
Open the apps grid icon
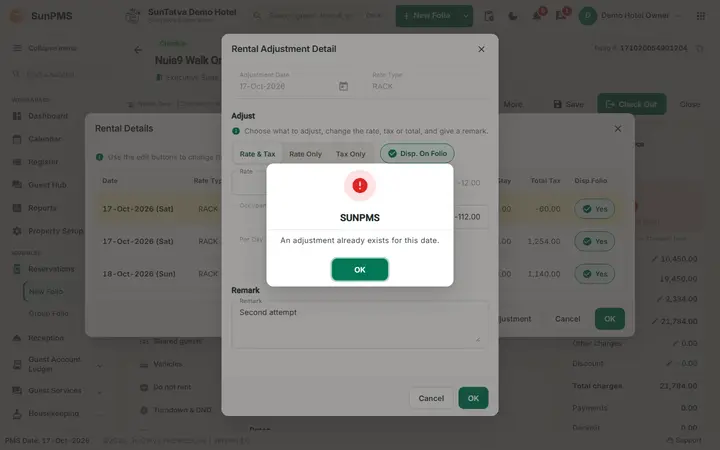click(x=701, y=16)
